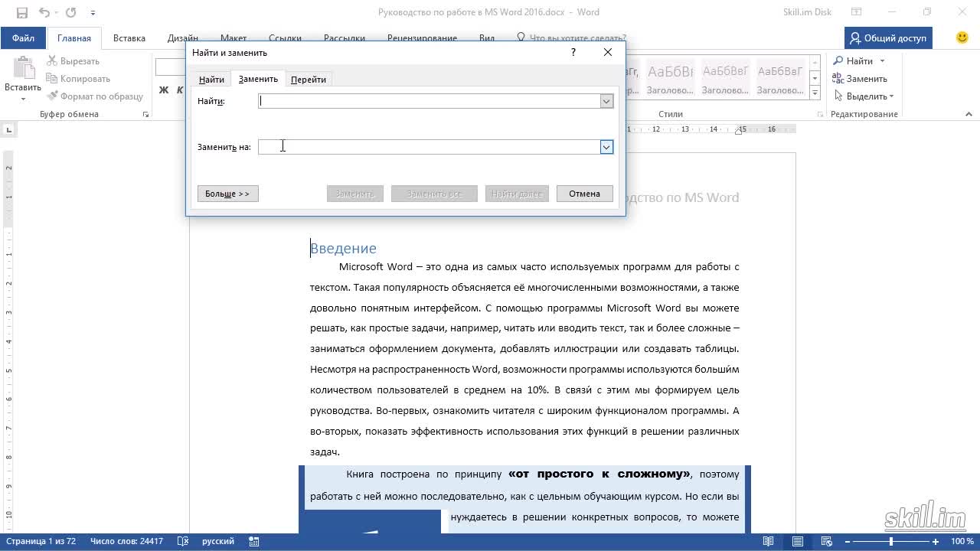Viewport: 980px width, 551px height.
Task: Undo the last action
Action: pos(44,12)
